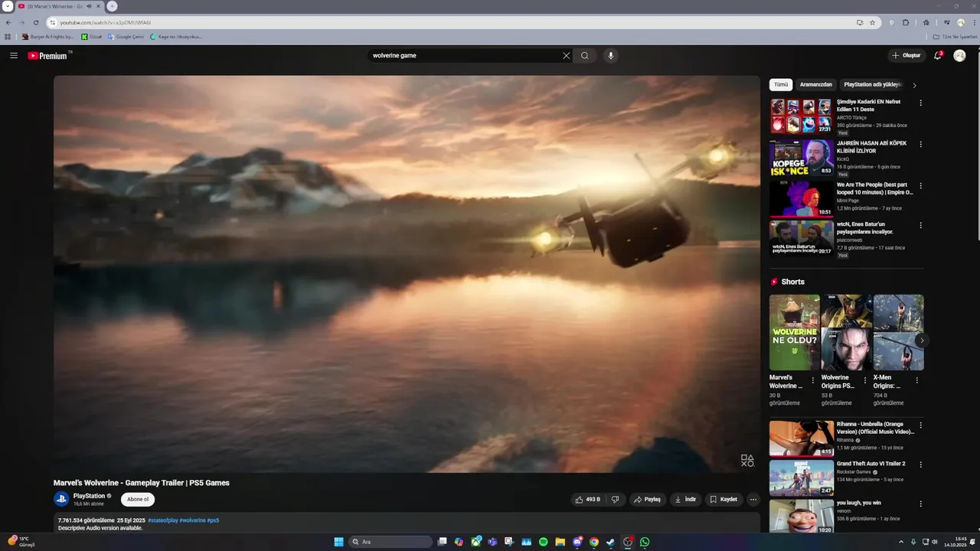980x551 pixels.
Task: Open browser tab search dropdown
Action: 8,6
